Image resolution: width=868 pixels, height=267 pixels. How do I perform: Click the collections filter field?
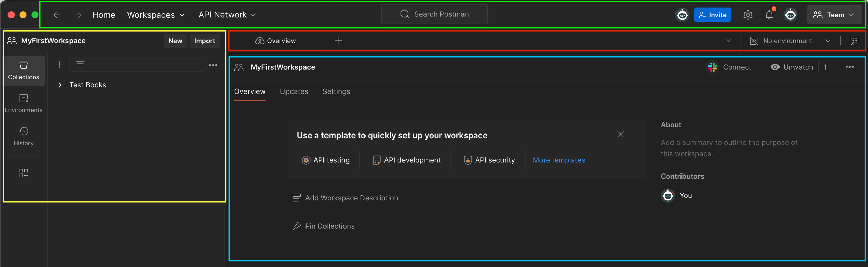(136, 65)
